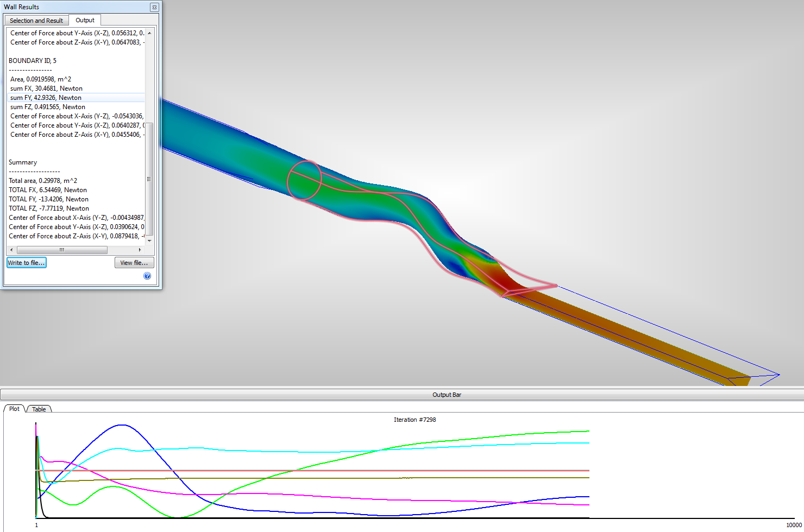
Task: Open the Table tab in the Output Bar
Action: tap(39, 409)
